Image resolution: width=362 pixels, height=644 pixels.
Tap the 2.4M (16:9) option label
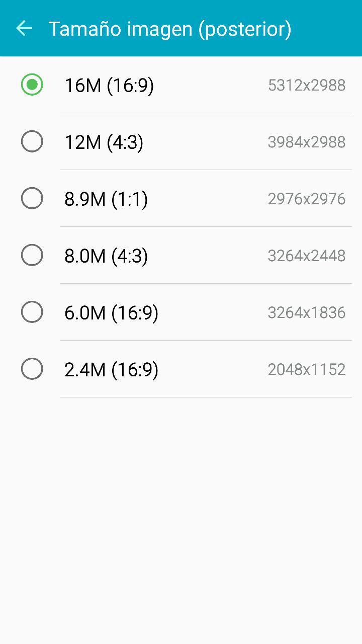pos(112,370)
